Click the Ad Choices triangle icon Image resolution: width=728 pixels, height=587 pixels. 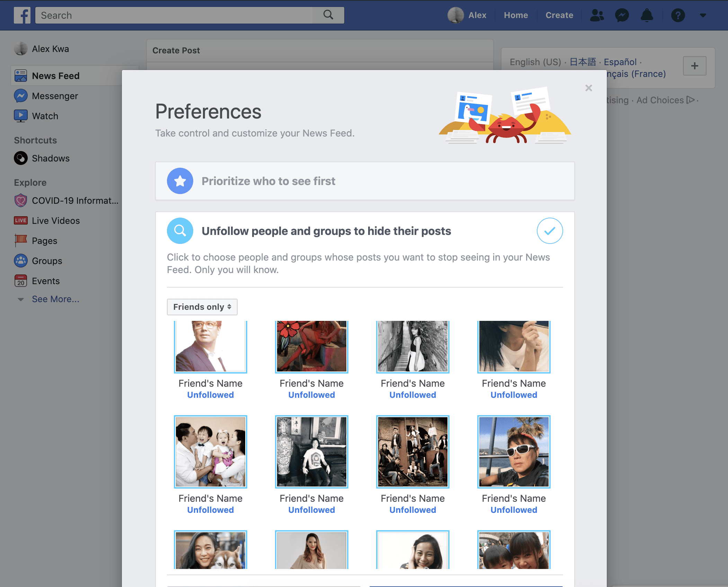[x=690, y=100]
